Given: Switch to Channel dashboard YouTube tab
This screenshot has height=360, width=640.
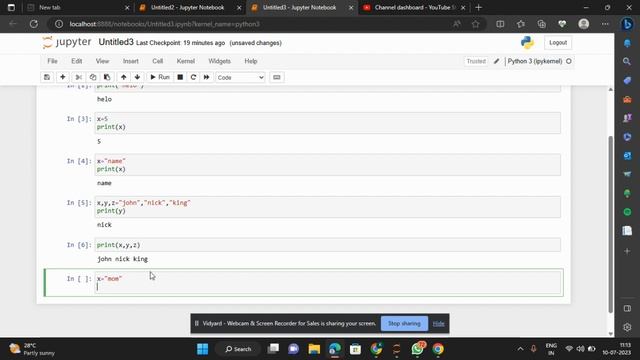Looking at the screenshot, I should [x=413, y=7].
